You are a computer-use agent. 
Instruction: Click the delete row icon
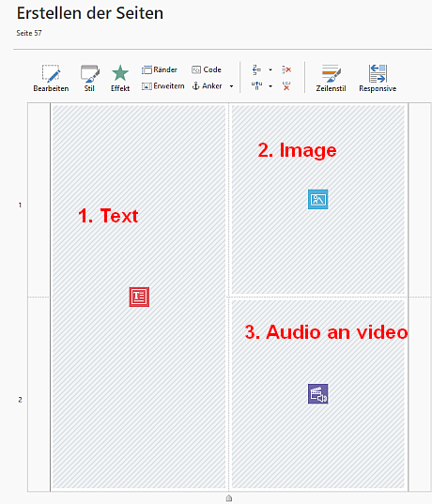tap(286, 69)
